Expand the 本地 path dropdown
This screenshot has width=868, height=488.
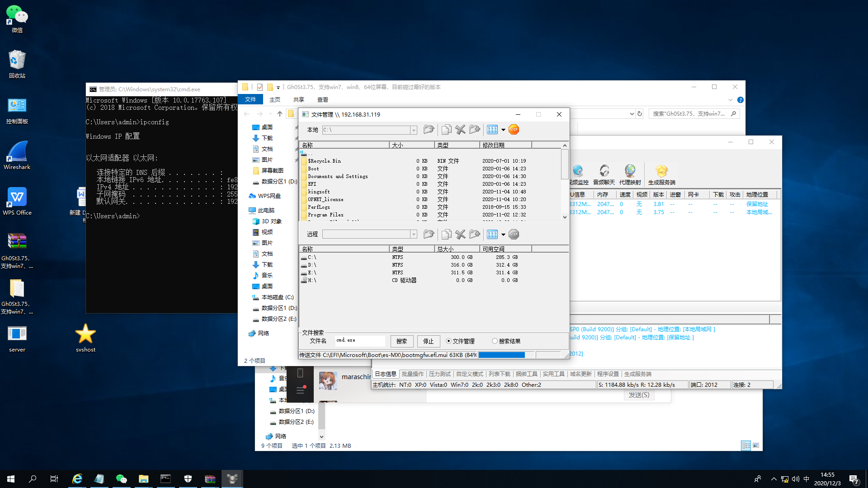[413, 130]
